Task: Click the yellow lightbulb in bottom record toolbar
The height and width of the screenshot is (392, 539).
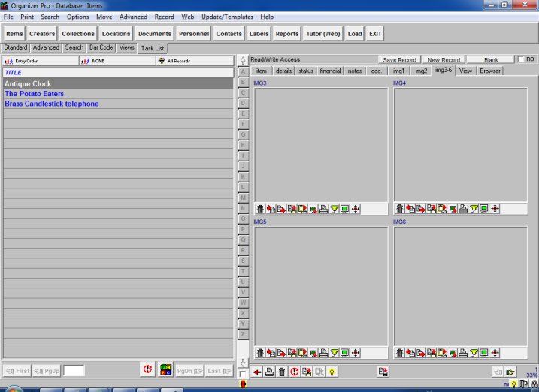Action: tap(332, 372)
